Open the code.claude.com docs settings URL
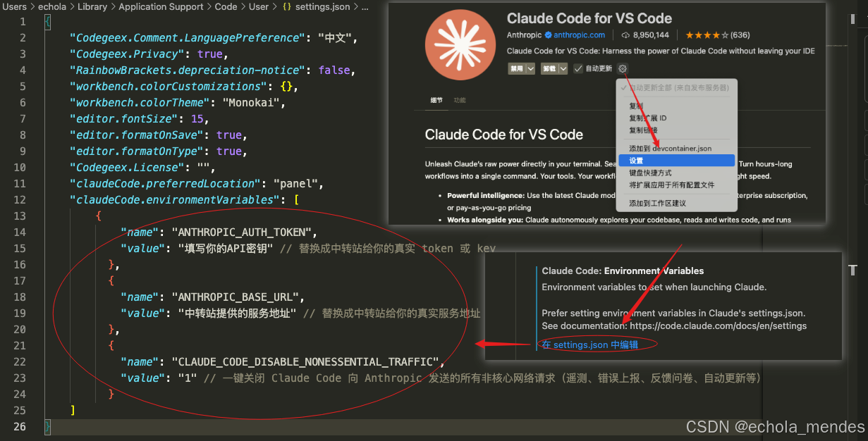This screenshot has height=441, width=868. (718, 326)
